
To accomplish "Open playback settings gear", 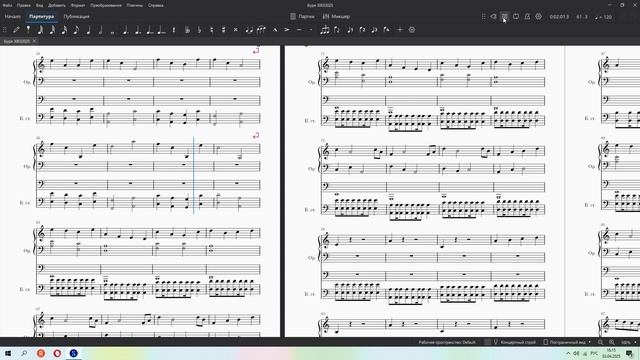I will pos(539,17).
